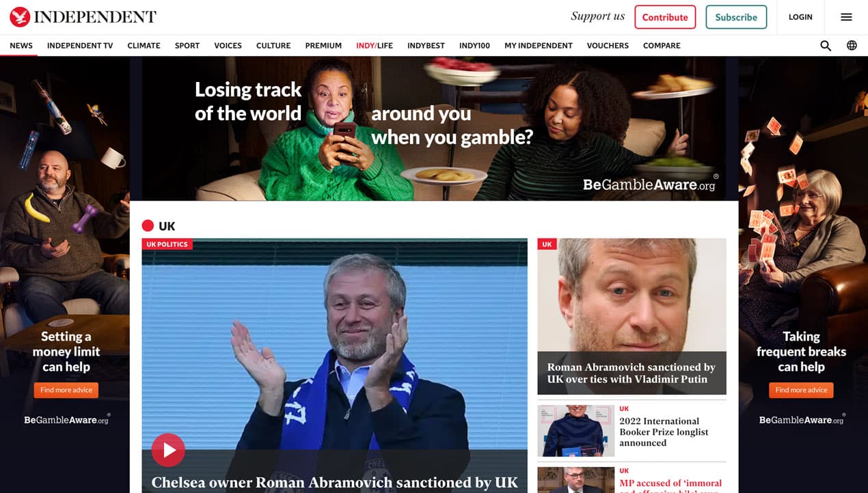Image resolution: width=868 pixels, height=493 pixels.
Task: Click the Contribute button
Action: coord(665,17)
